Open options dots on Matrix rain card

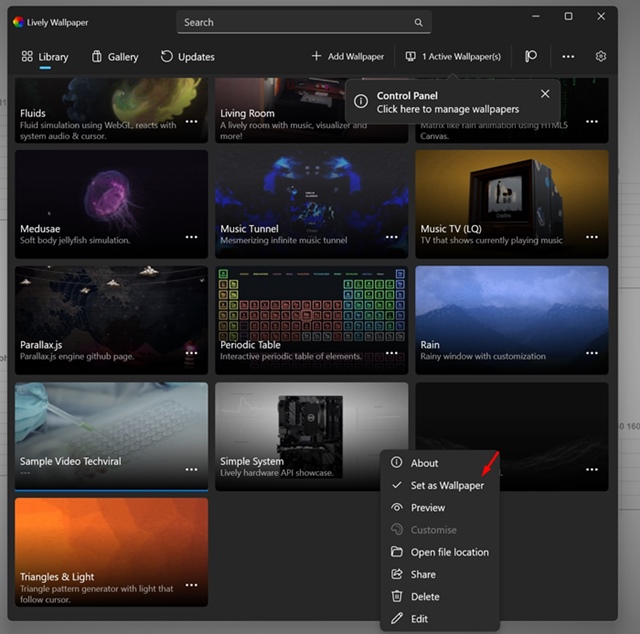592,122
